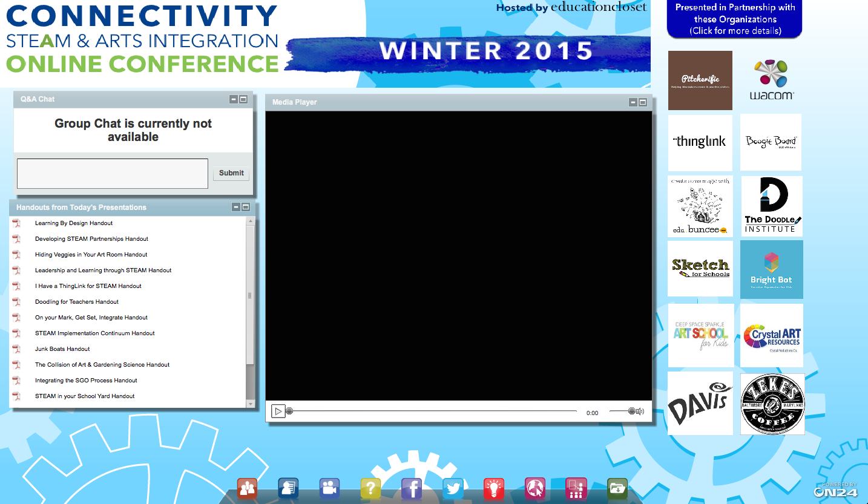Click the video camera media player icon

tap(329, 488)
